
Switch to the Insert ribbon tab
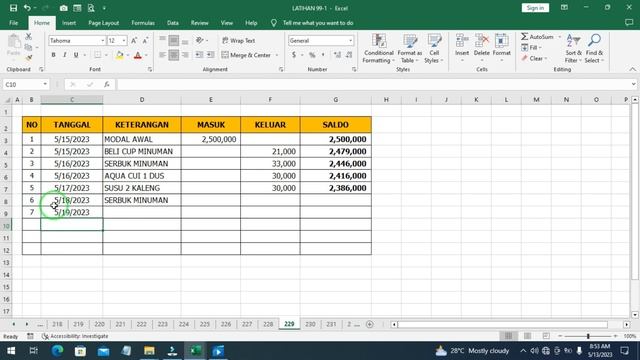69,23
